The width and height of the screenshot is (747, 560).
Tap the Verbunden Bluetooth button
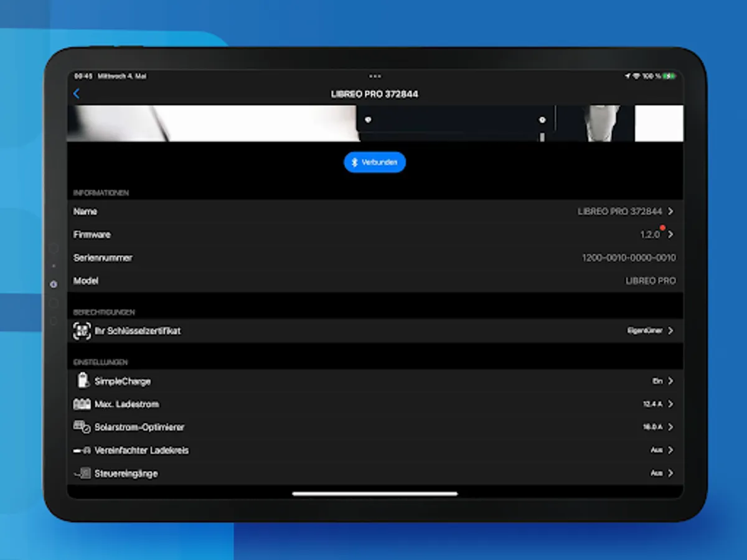375,162
